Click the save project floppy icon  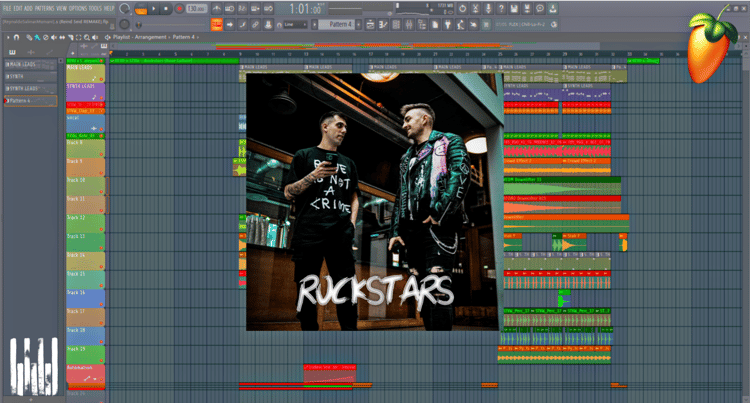pyautogui.click(x=514, y=9)
